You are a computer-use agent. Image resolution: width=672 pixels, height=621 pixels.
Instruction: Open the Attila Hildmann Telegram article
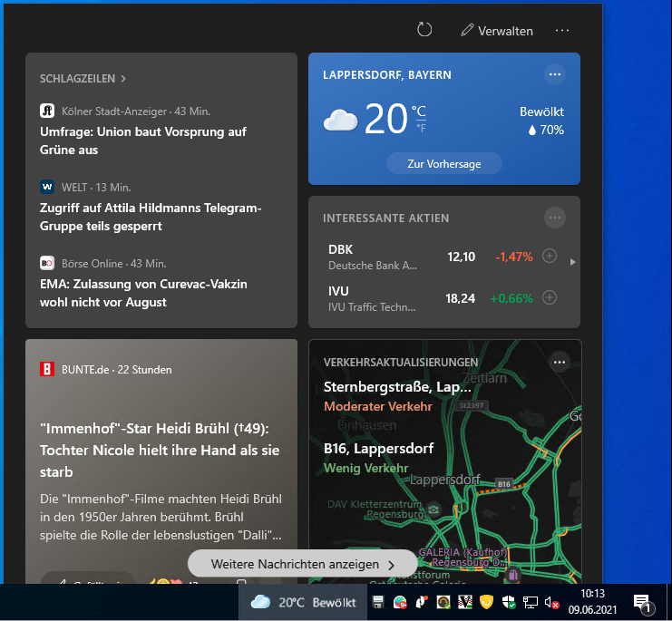coord(150,217)
